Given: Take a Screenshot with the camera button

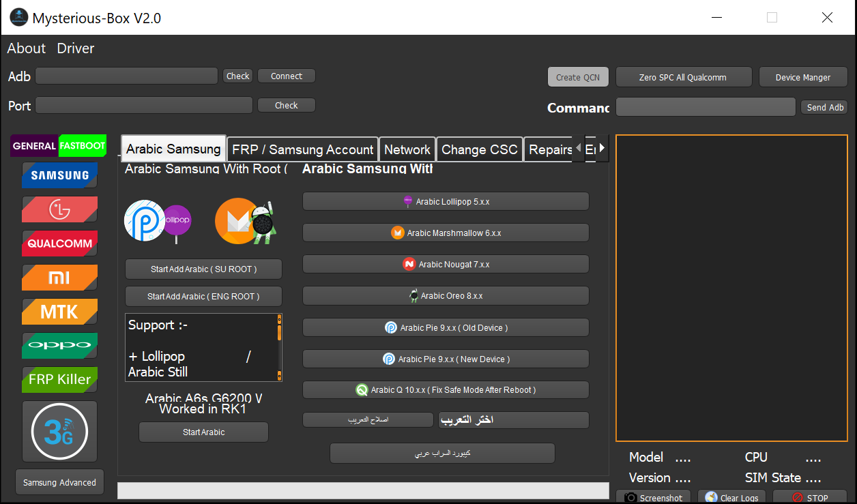Looking at the screenshot, I should tap(654, 498).
